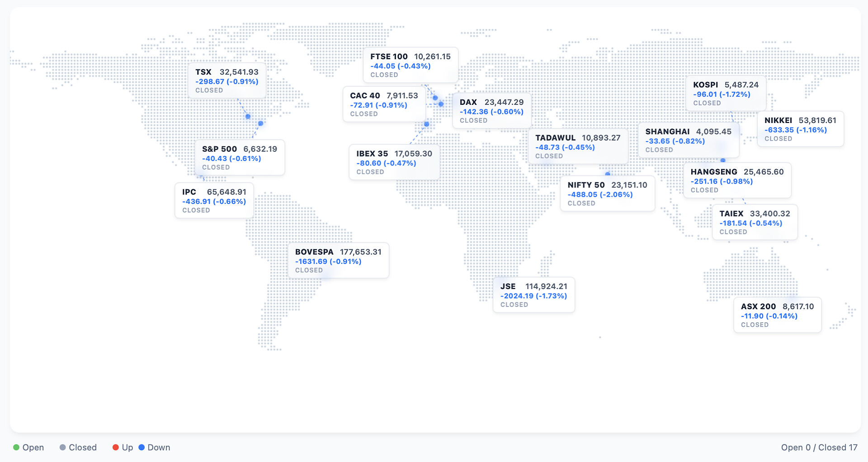Click the TSX index name
This screenshot has width=868, height=462.
(x=203, y=72)
